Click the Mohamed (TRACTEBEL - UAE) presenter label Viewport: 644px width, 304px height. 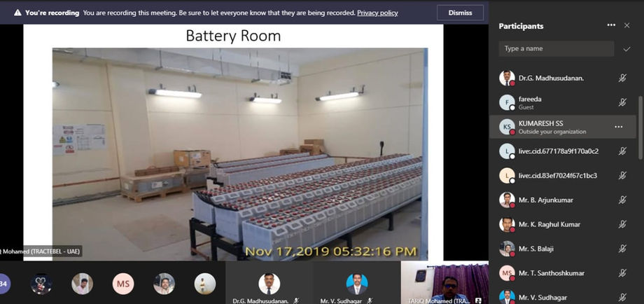[x=41, y=251]
